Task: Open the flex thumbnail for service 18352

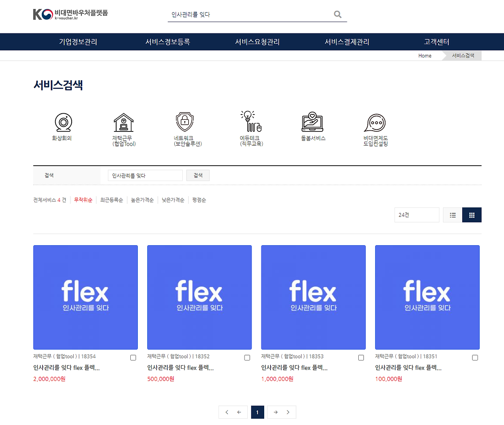Action: pos(200,297)
